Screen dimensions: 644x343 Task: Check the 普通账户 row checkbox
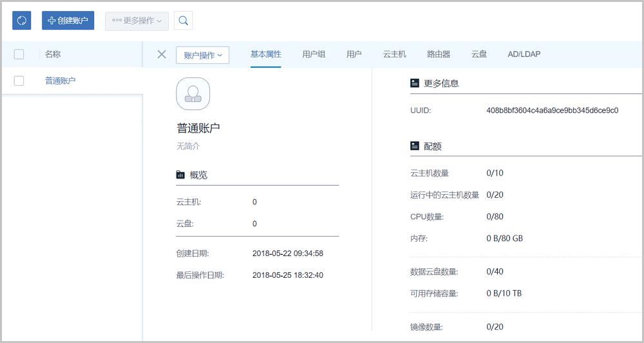(19, 81)
